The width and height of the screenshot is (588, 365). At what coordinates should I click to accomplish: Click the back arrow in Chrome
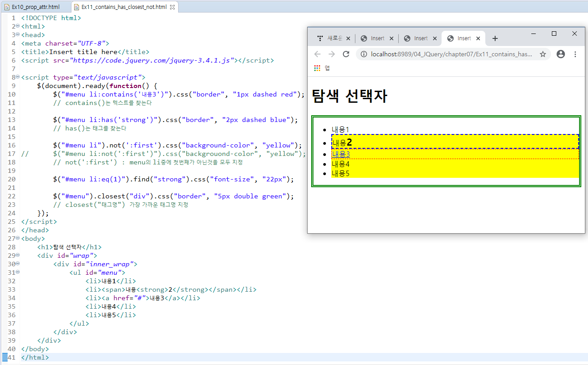point(317,54)
